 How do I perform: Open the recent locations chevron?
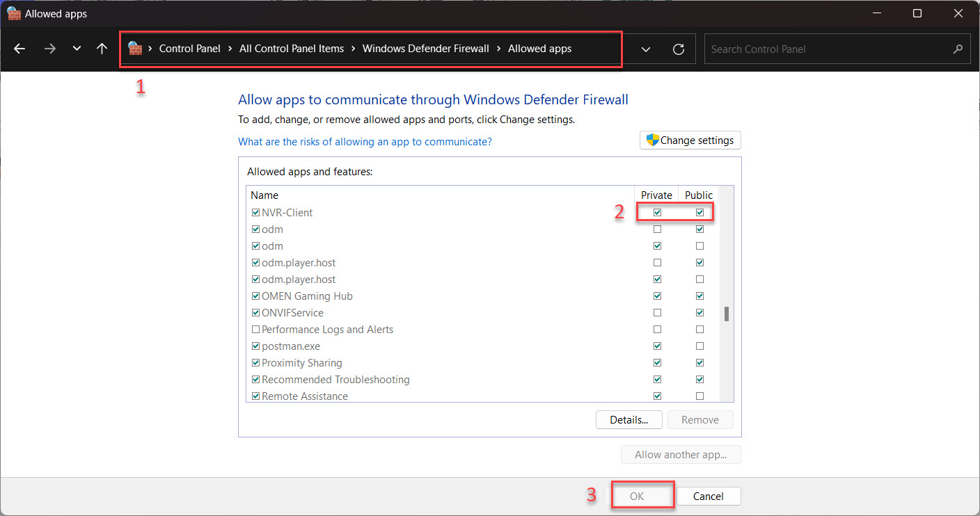point(77,49)
